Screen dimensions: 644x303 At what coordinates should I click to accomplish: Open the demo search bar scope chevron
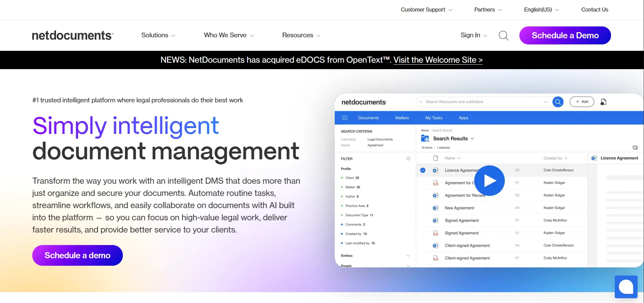[421, 102]
